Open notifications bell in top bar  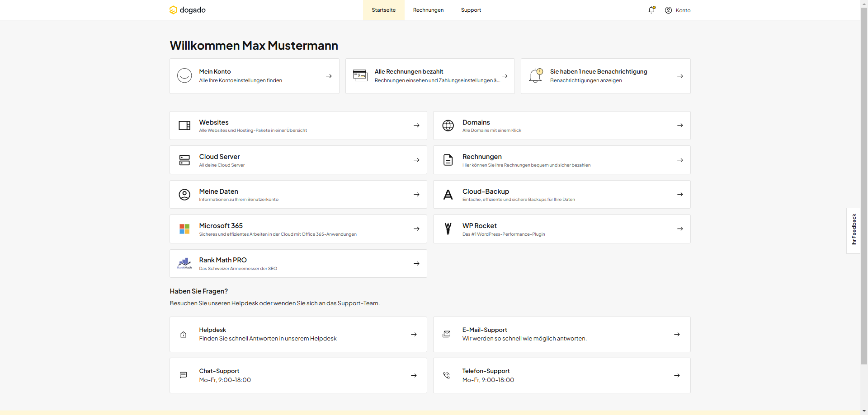tap(651, 10)
